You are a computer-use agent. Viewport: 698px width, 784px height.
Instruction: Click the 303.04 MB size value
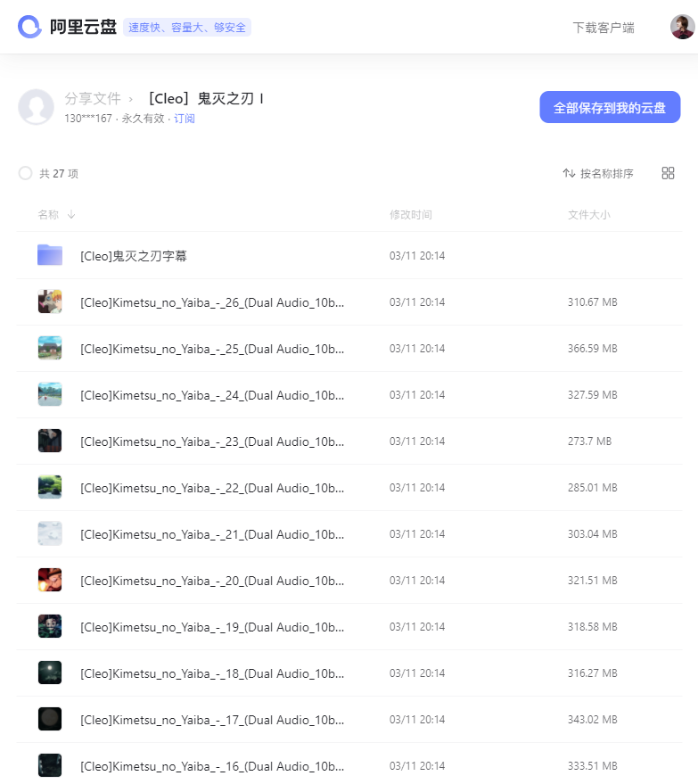(x=593, y=534)
